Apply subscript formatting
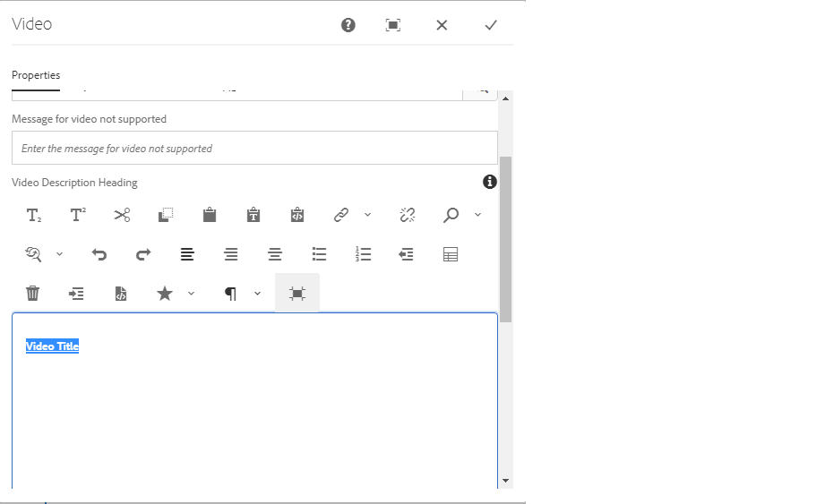Screen dimensions: 825x504 [x=34, y=215]
